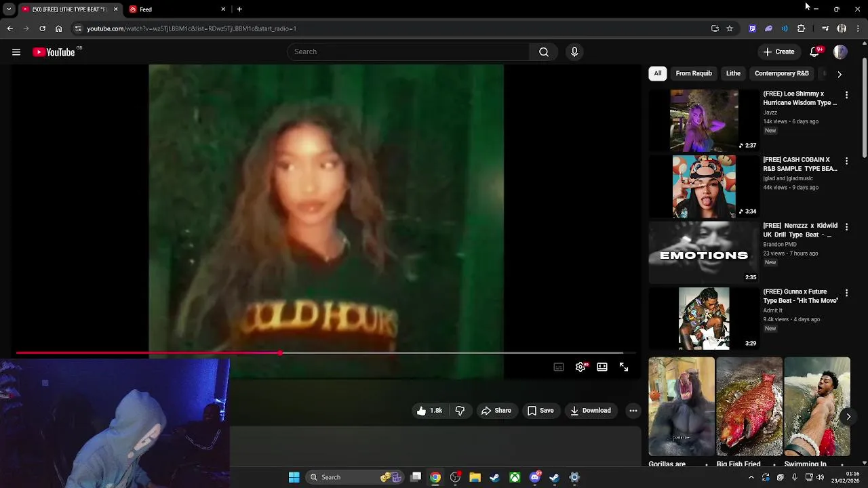Advance the Shorts shelf with next arrow
Viewport: 868px width, 488px height.
848,417
